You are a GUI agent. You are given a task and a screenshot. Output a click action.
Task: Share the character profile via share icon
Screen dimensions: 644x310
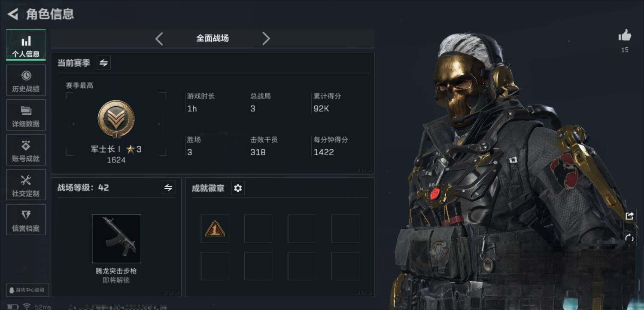tap(629, 216)
